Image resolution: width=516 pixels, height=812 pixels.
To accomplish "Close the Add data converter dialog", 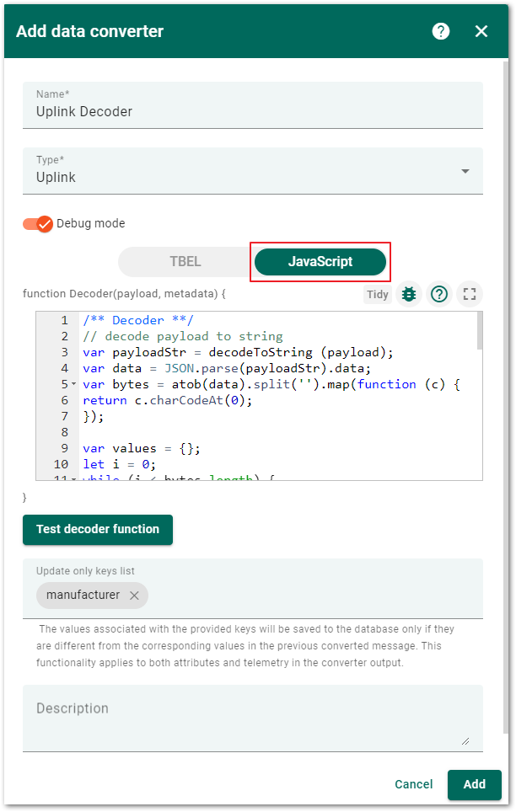I will click(481, 32).
